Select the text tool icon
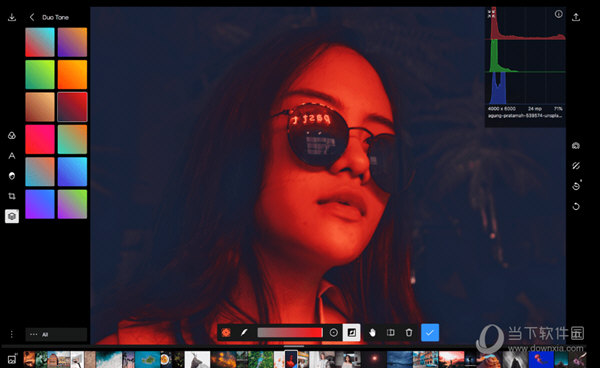 coord(12,156)
